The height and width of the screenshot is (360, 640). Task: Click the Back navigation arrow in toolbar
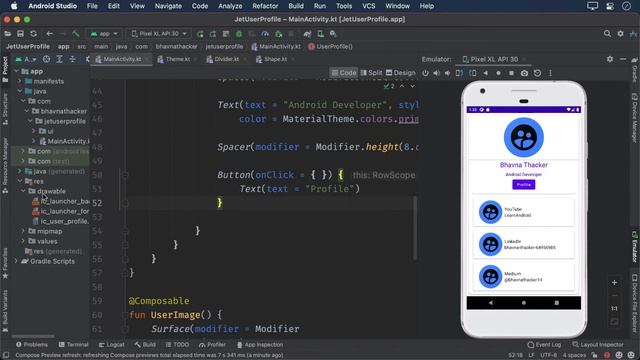tap(50, 33)
